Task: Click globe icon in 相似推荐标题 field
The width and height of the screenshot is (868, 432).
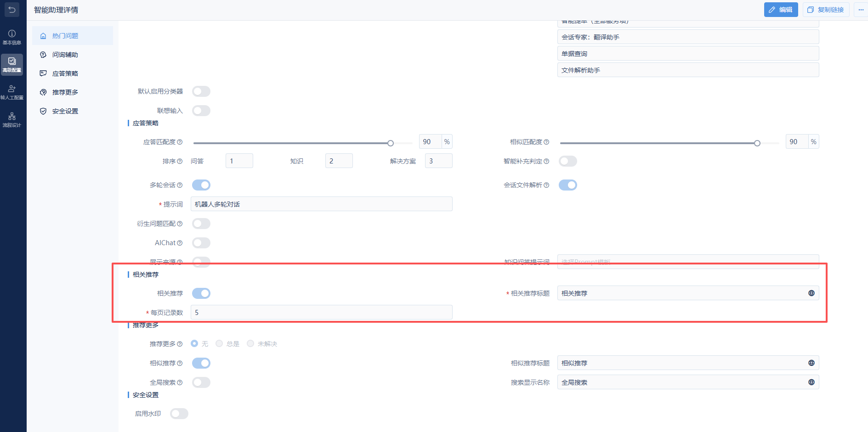Action: pyautogui.click(x=811, y=363)
